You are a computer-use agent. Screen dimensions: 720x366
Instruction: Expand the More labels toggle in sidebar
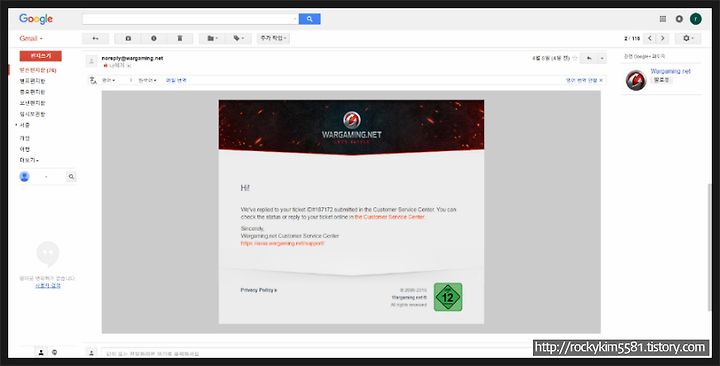coord(29,160)
